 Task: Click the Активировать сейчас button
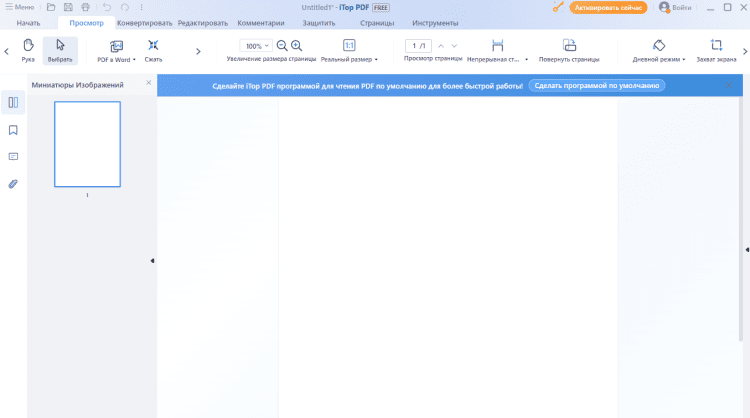[608, 7]
